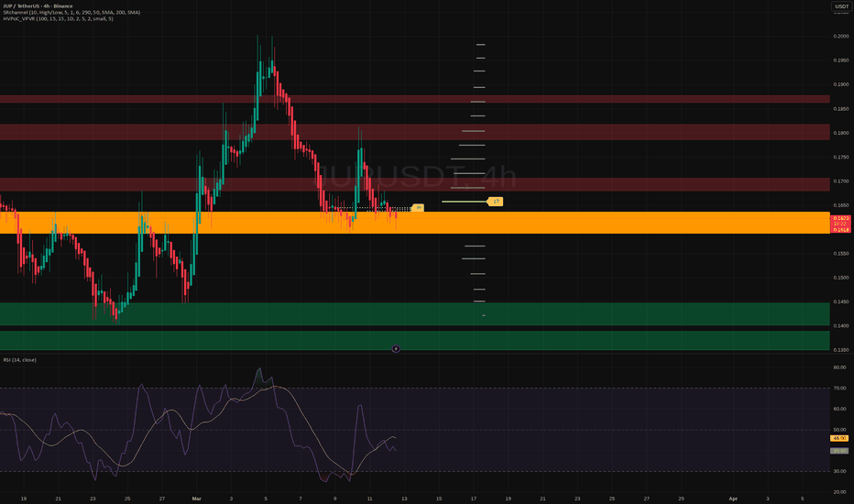The width and height of the screenshot is (854, 504).
Task: Select the RSI (14, close) indicator label
Action: pyautogui.click(x=18, y=360)
